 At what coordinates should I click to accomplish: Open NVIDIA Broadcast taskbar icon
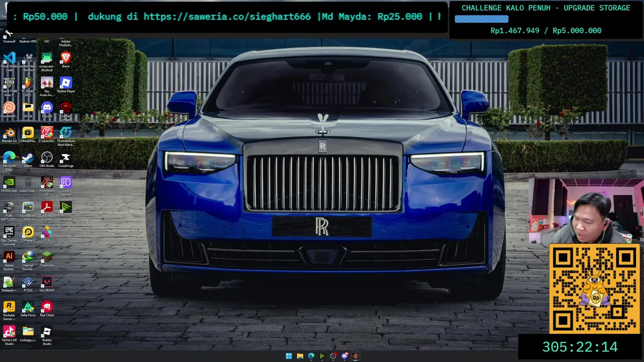click(x=322, y=356)
